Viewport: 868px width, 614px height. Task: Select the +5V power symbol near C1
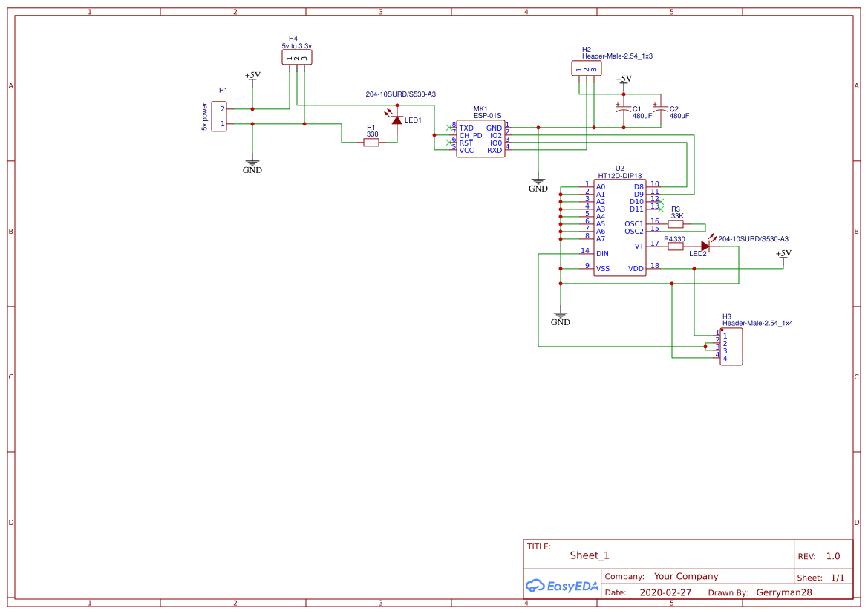coord(624,78)
